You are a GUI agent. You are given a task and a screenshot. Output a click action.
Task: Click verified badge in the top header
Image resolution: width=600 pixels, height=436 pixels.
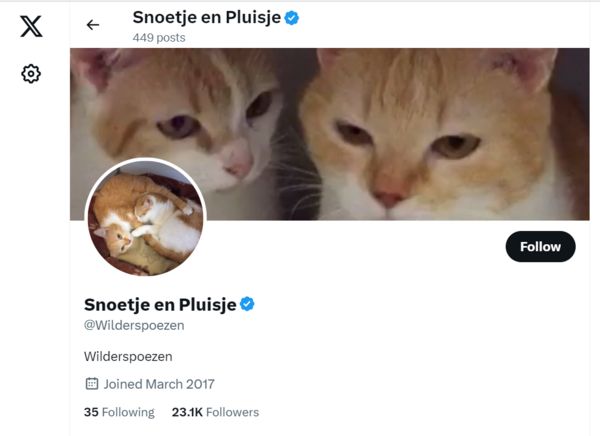coord(292,18)
